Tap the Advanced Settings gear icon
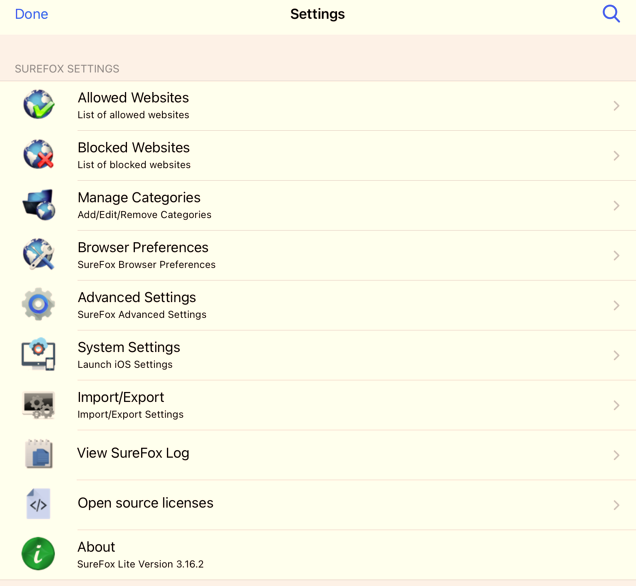 point(38,305)
